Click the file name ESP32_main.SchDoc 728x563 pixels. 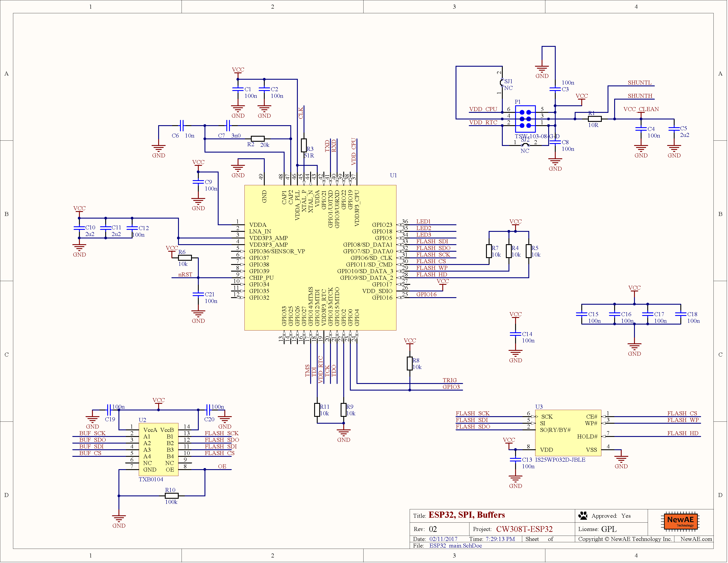click(x=456, y=546)
